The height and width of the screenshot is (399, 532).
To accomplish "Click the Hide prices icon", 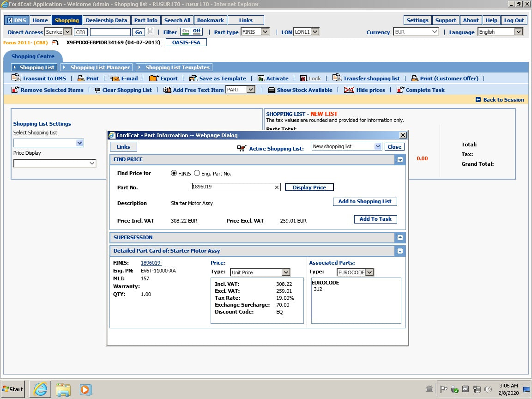I will [x=349, y=90].
